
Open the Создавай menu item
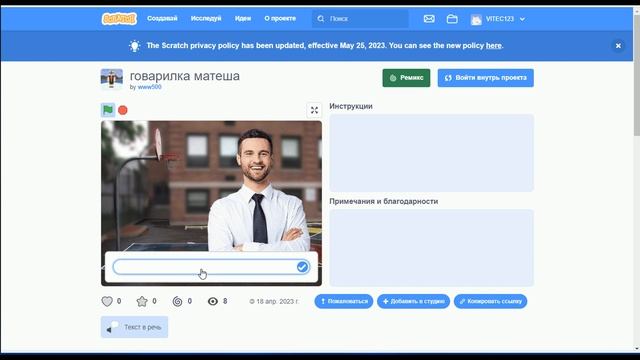(162, 18)
